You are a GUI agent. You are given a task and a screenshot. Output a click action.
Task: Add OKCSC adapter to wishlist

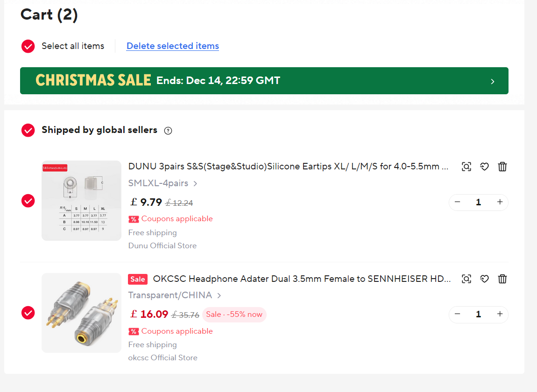pos(484,279)
